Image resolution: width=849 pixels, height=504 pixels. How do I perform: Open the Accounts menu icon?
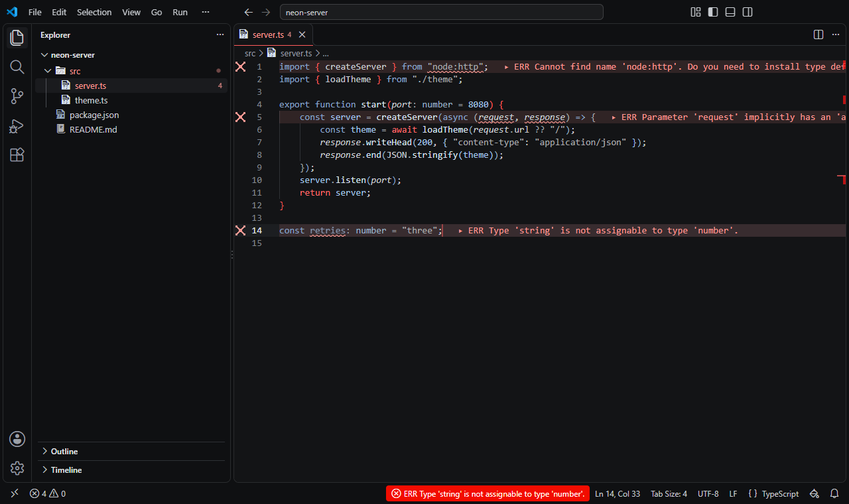(17, 438)
